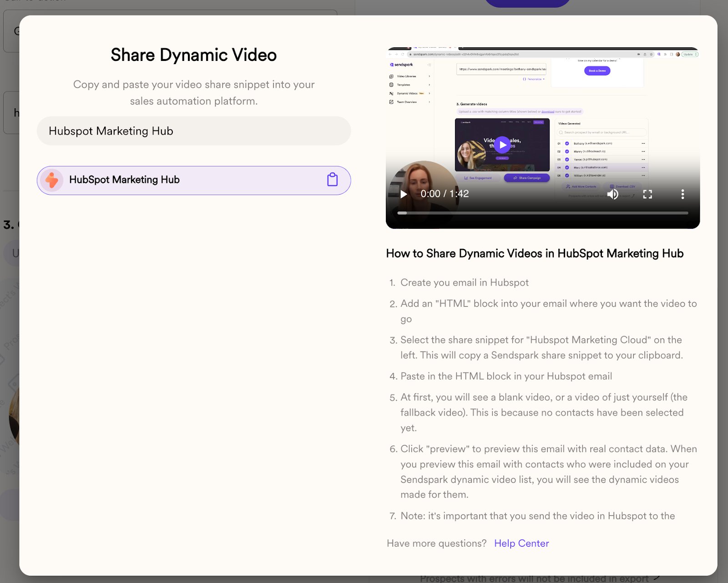Image resolution: width=728 pixels, height=583 pixels.
Task: Click the video progress bar
Action: (x=543, y=213)
